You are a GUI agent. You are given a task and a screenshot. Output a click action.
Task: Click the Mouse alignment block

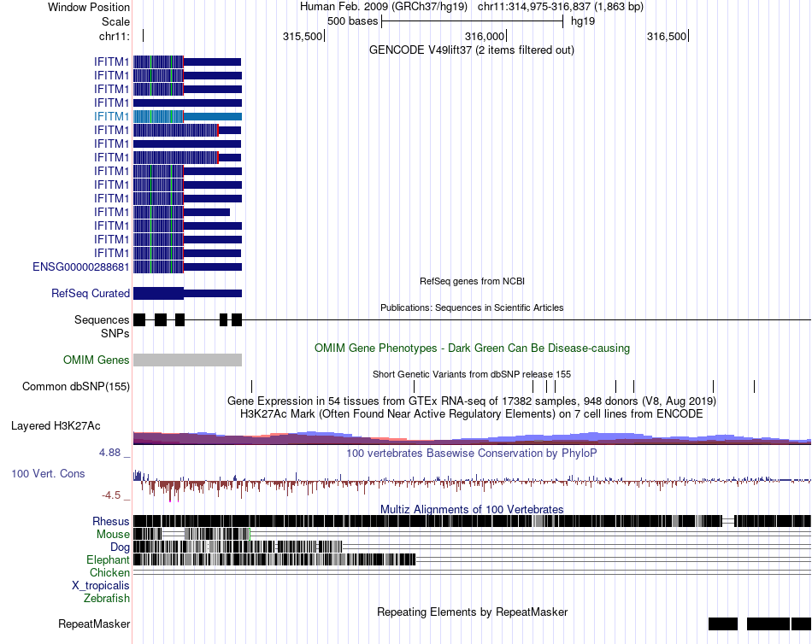191,534
